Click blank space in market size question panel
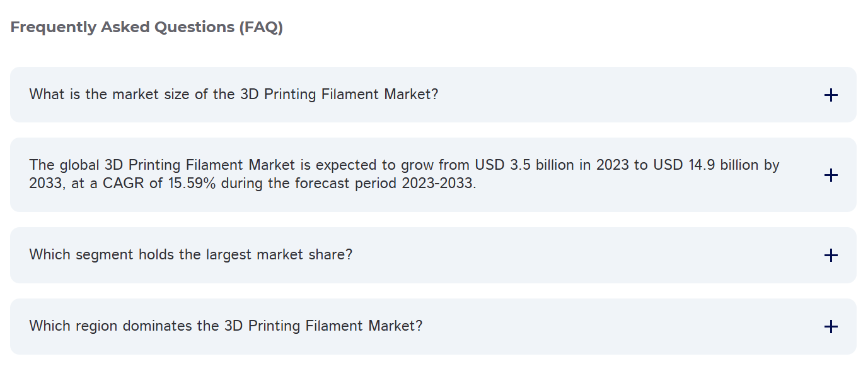Viewport: 868px width, 366px height. coord(630,95)
